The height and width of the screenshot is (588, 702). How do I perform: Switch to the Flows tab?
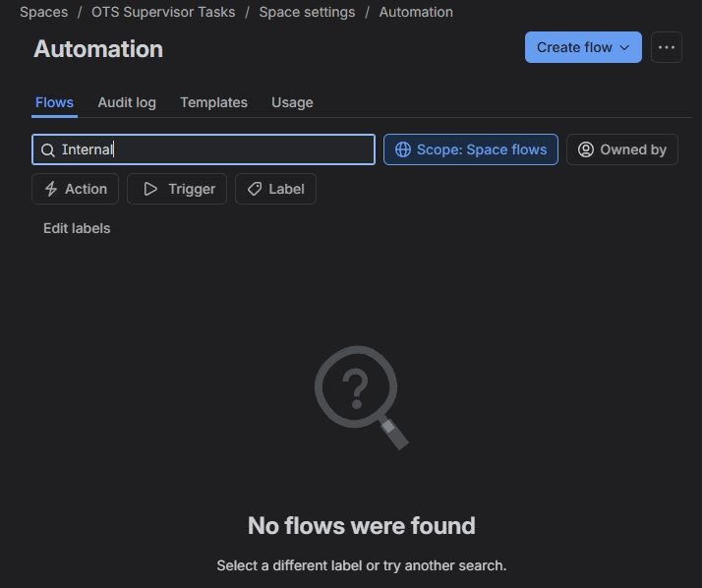pos(54,102)
